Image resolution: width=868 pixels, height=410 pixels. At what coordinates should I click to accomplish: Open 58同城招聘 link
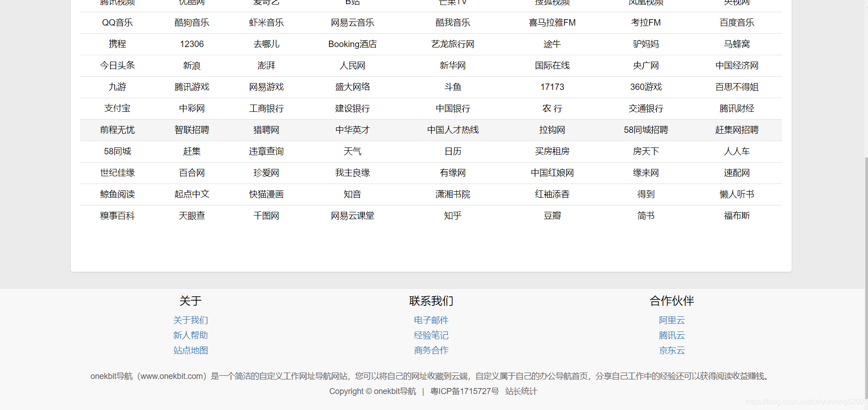point(646,130)
